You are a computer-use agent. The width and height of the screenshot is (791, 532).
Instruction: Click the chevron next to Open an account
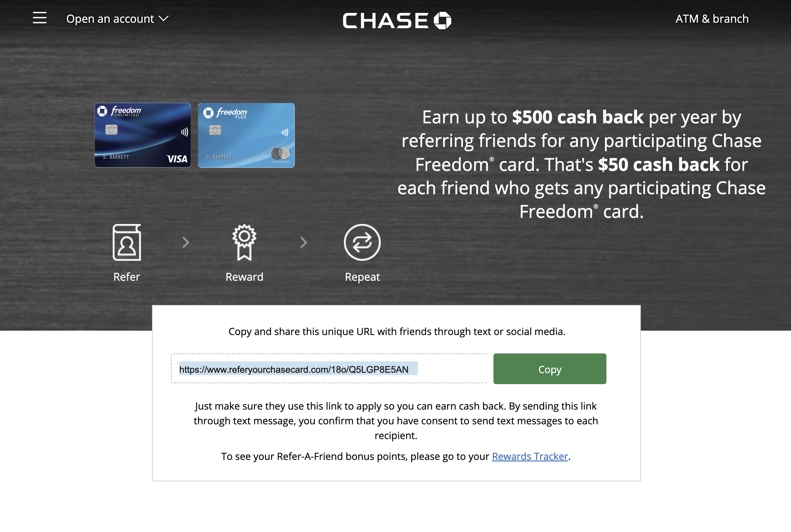point(164,19)
